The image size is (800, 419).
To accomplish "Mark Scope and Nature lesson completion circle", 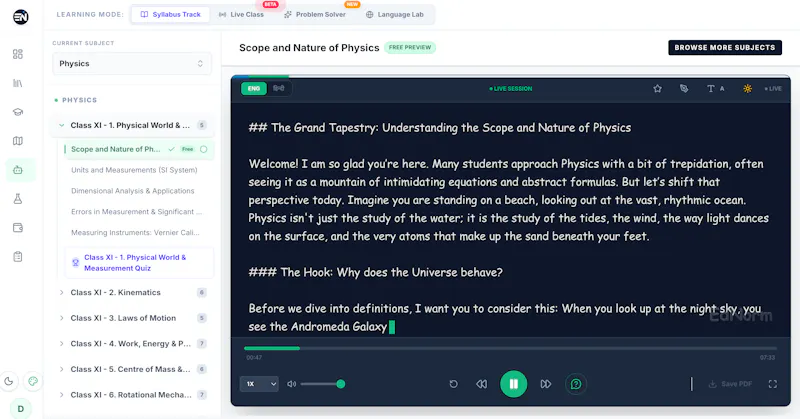I will 204,150.
